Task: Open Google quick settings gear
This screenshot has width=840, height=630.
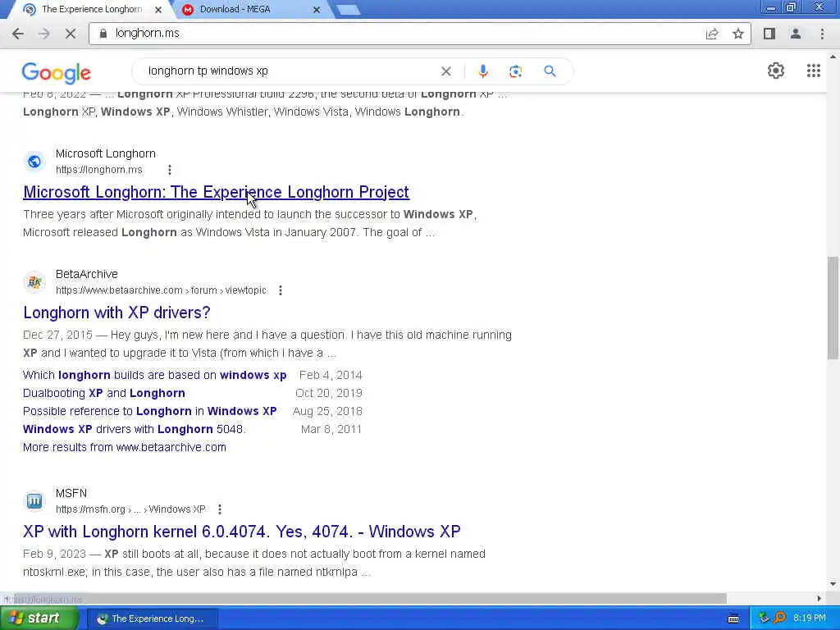Action: pos(776,71)
